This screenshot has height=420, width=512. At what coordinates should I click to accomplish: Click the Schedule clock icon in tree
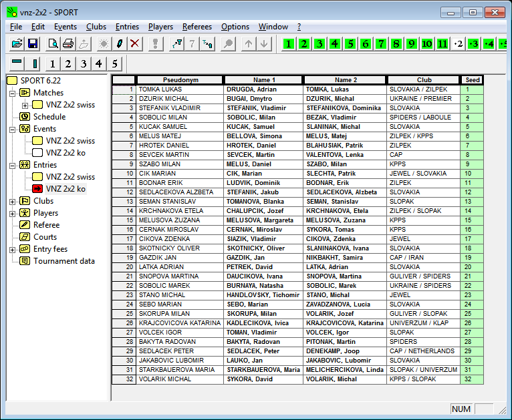coord(25,117)
